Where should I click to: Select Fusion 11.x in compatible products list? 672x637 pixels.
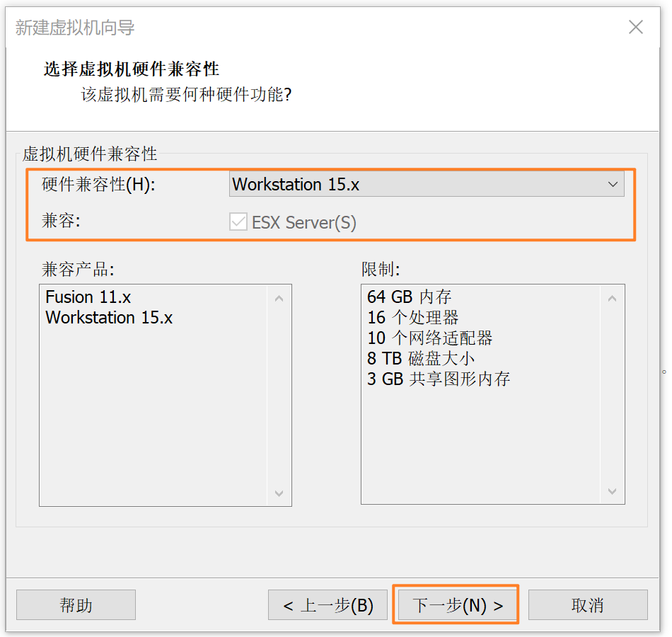tap(88, 297)
